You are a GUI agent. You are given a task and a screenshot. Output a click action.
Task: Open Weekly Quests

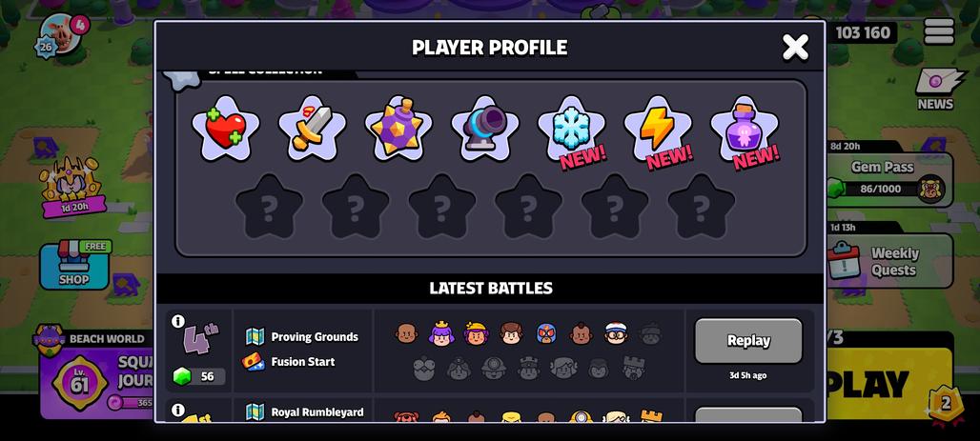(x=890, y=261)
